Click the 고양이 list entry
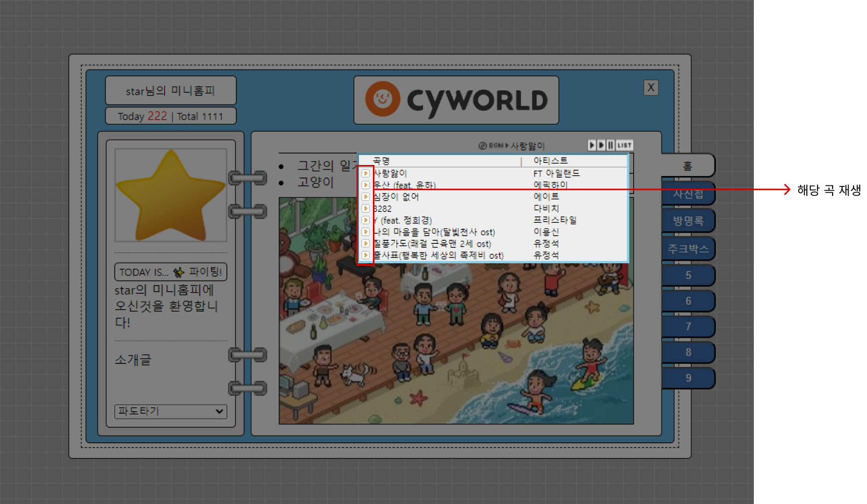The image size is (867, 504). click(x=315, y=182)
